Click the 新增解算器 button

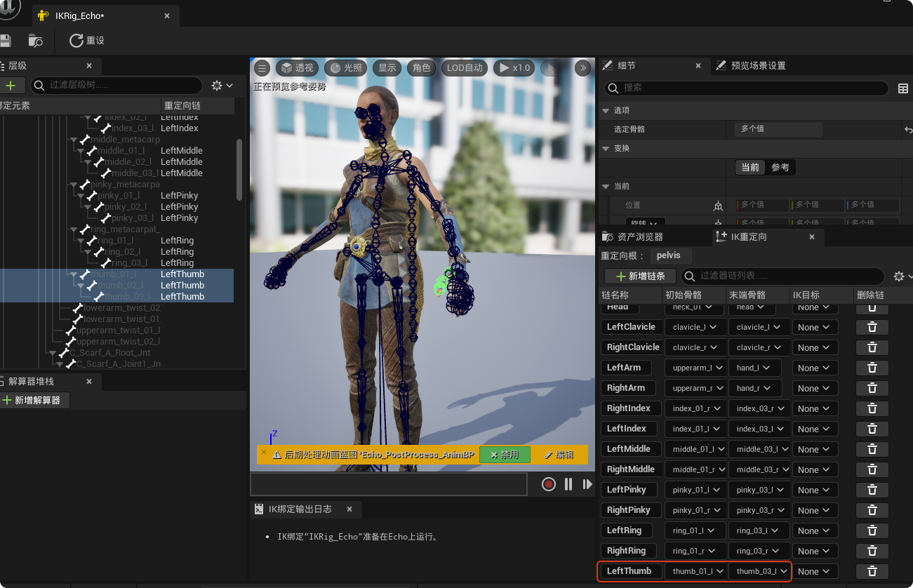click(35, 400)
